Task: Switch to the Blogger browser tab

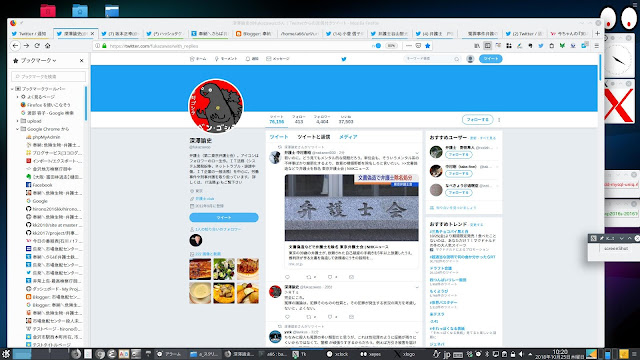Action: click(x=254, y=33)
